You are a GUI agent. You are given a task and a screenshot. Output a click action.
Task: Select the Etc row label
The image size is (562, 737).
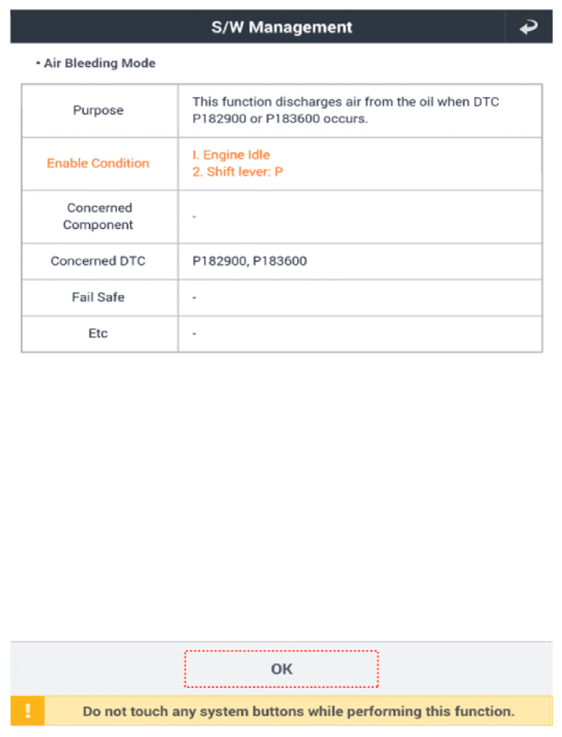[98, 333]
